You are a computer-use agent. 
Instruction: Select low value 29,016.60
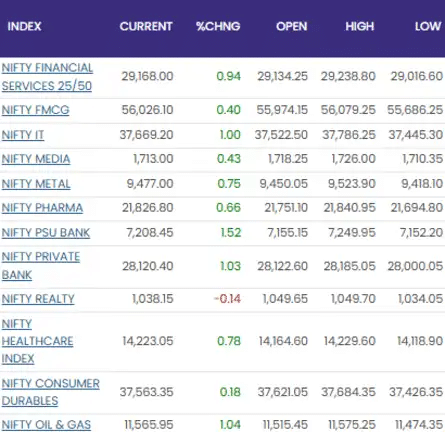pyautogui.click(x=417, y=76)
